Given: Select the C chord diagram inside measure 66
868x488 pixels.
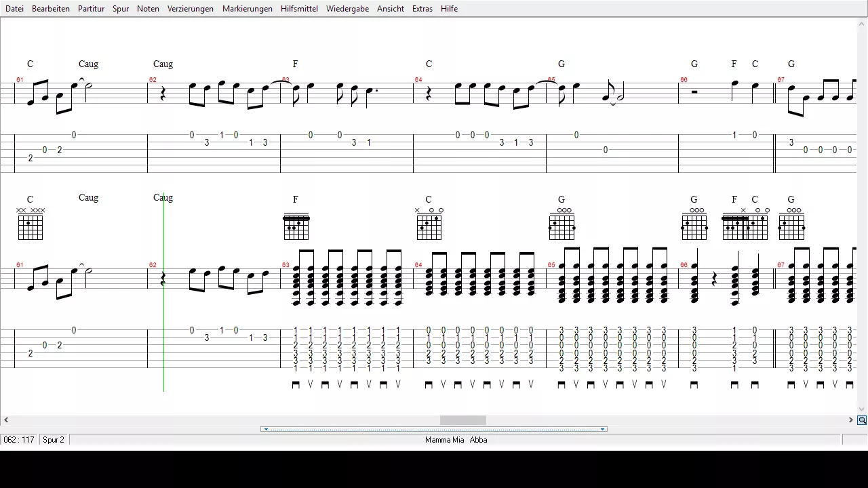Looking at the screenshot, I should point(757,224).
